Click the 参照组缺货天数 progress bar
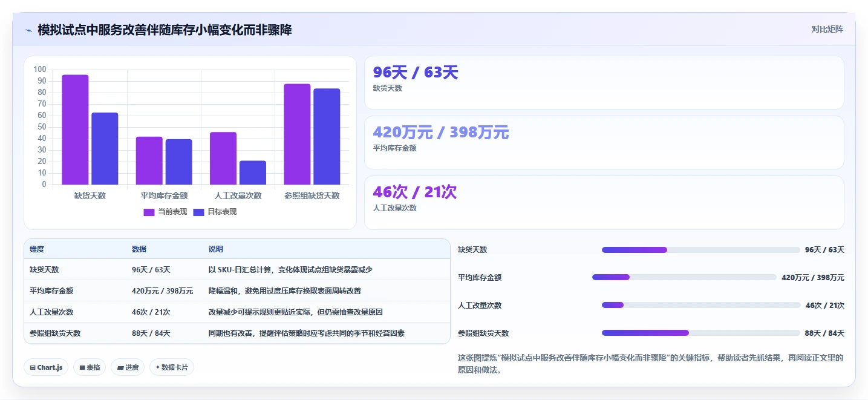868x400 pixels. click(700, 333)
